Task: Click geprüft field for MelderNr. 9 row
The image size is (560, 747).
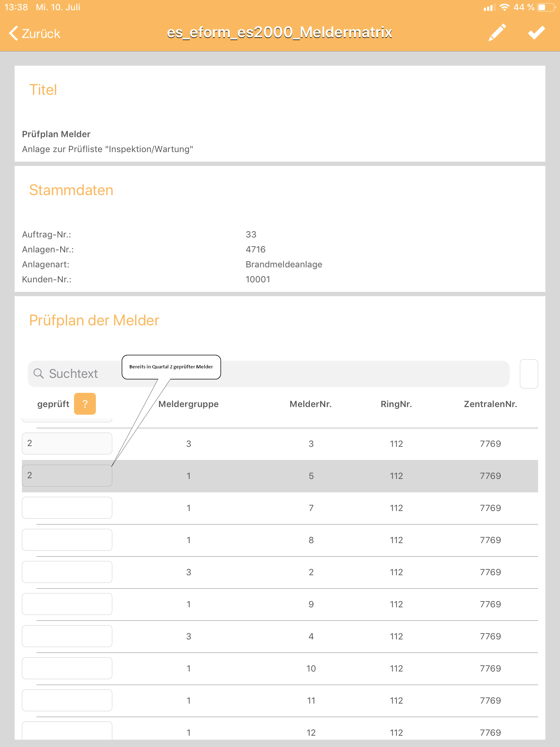Action: (67, 604)
